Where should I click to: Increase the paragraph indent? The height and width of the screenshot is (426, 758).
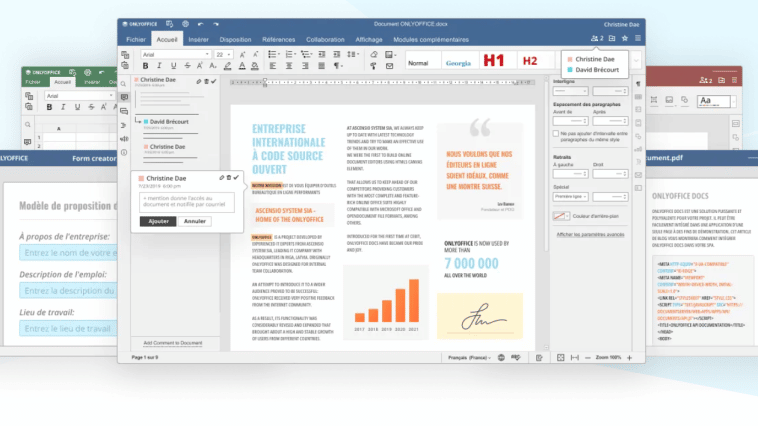337,54
